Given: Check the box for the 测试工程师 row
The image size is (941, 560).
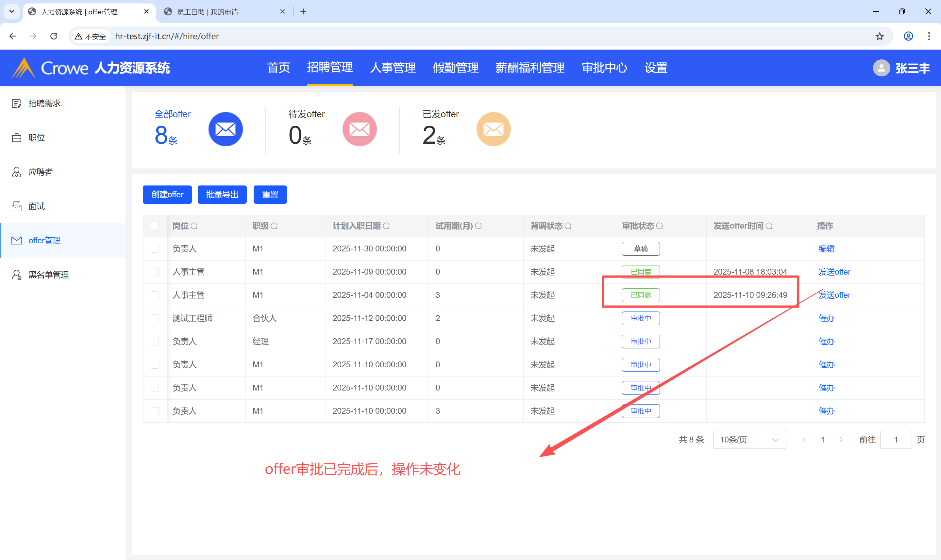Looking at the screenshot, I should (x=155, y=318).
